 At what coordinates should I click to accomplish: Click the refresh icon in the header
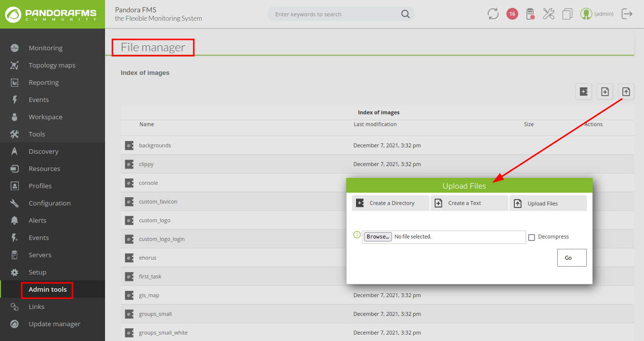(x=493, y=14)
